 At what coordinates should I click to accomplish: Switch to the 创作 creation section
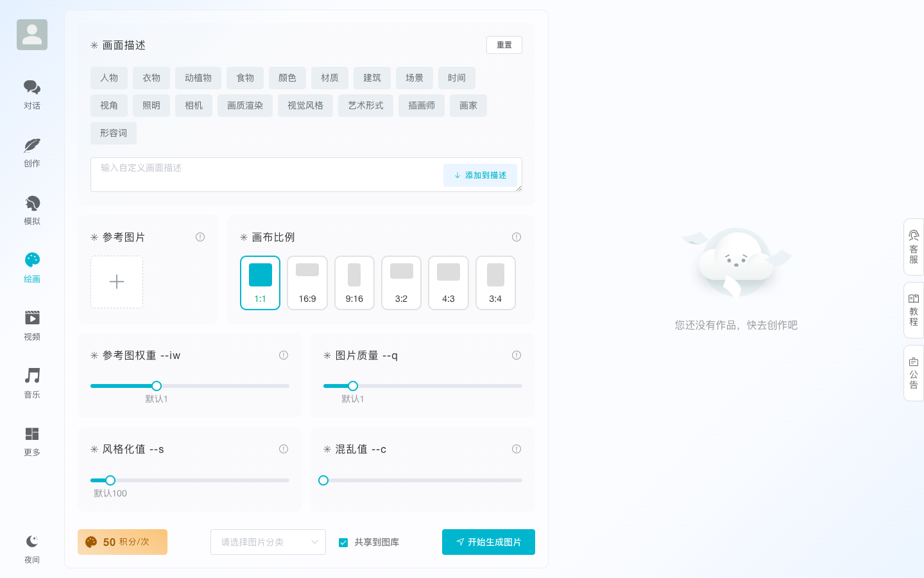pyautogui.click(x=32, y=151)
